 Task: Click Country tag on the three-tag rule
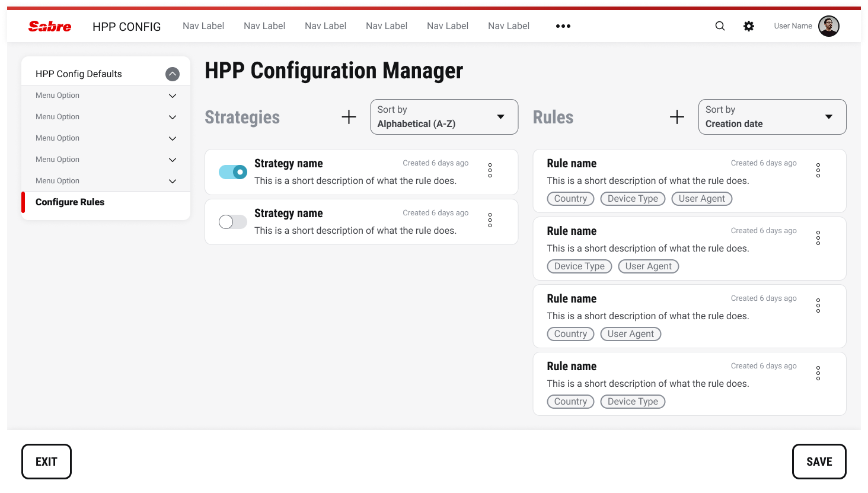click(570, 199)
